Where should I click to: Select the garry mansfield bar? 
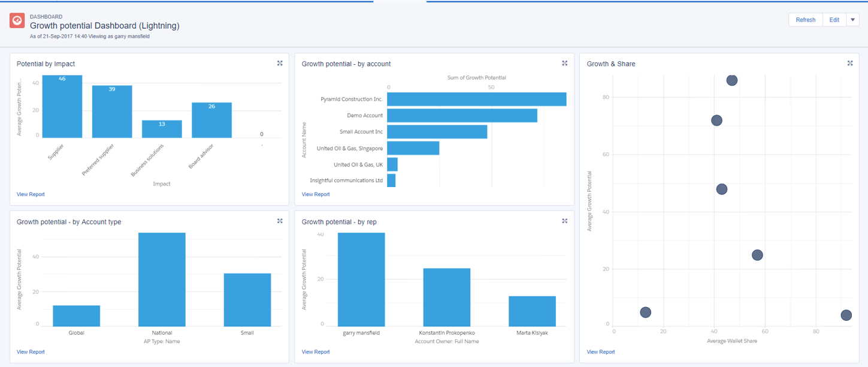pos(361,279)
